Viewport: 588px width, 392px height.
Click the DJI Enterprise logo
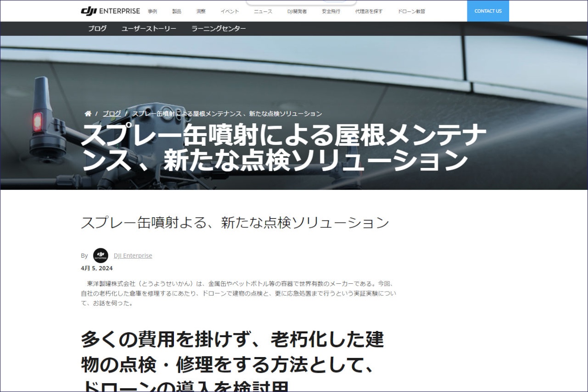click(x=110, y=11)
